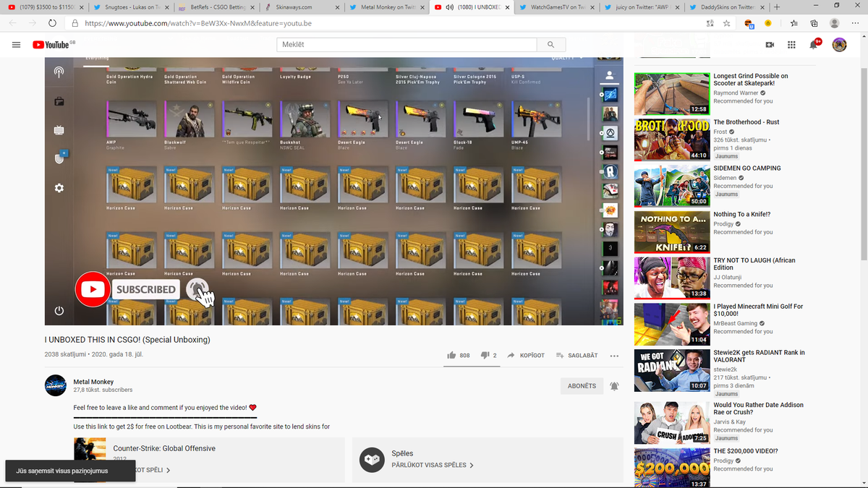The image size is (868, 488).
Task: Click the Abonēts subscribed button
Action: 582,386
